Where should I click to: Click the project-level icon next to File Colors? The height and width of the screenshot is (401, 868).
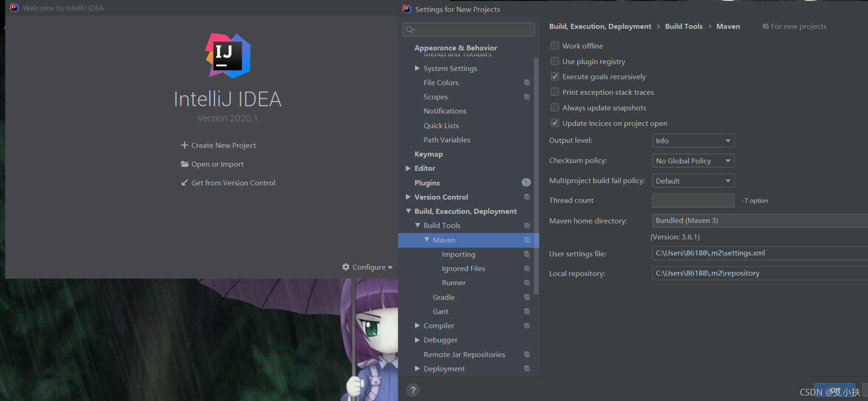527,82
